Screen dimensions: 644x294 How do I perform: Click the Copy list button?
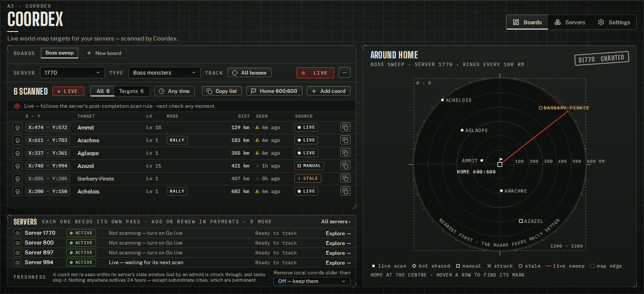[x=222, y=91]
